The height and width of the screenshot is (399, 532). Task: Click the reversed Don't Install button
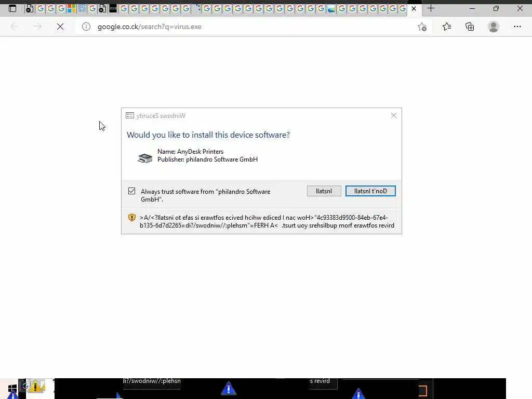click(370, 191)
